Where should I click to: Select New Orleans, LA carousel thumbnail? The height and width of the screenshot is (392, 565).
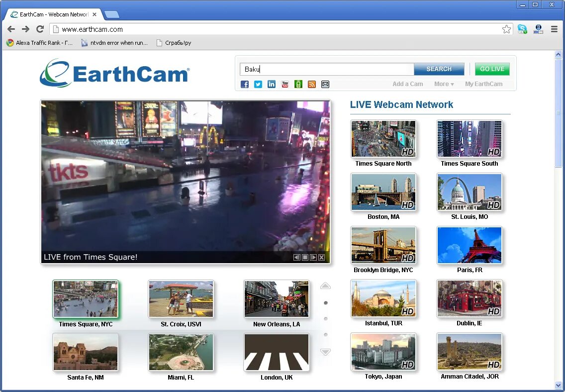pos(277,299)
